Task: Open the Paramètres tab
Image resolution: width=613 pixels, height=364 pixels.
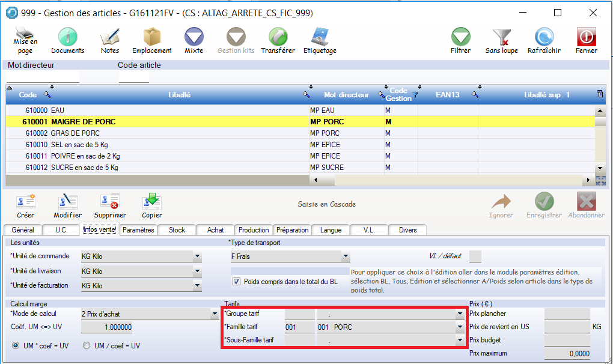Action: tap(138, 230)
